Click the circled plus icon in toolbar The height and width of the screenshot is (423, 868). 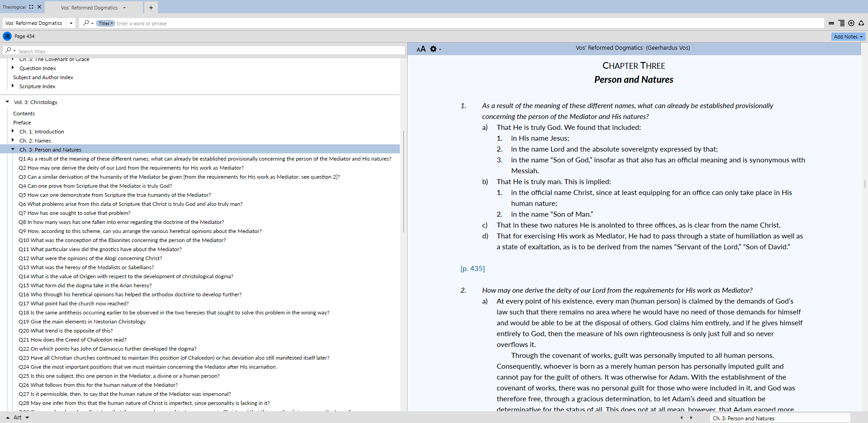click(x=851, y=23)
